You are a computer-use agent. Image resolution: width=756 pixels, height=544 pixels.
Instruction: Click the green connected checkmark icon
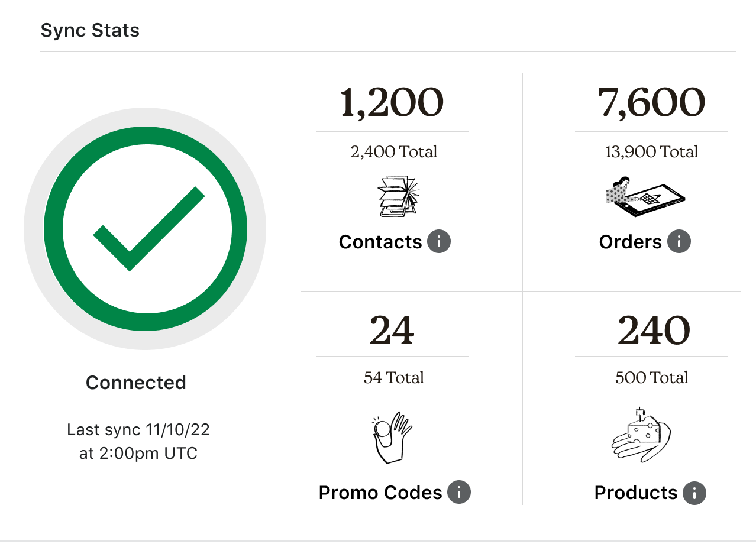146,229
